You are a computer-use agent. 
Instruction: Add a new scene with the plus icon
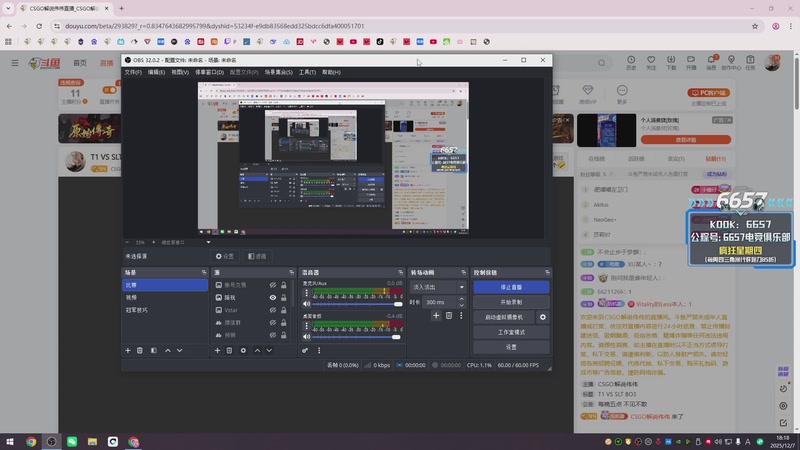pyautogui.click(x=128, y=351)
